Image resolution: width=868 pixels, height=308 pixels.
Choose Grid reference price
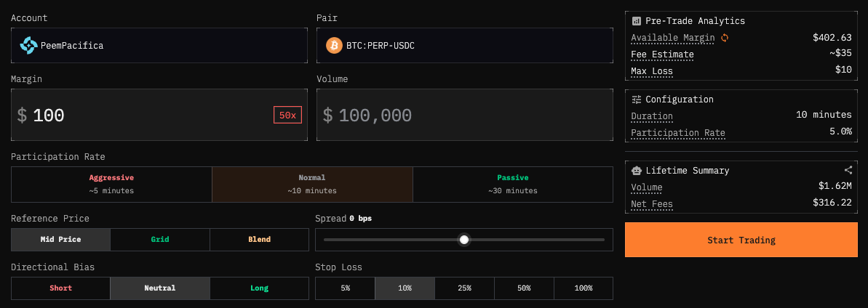pos(159,240)
